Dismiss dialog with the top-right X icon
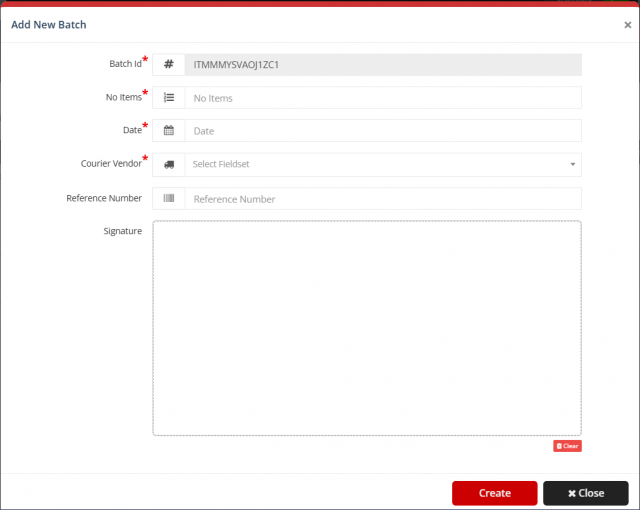This screenshot has height=510, width=640. pyautogui.click(x=627, y=25)
